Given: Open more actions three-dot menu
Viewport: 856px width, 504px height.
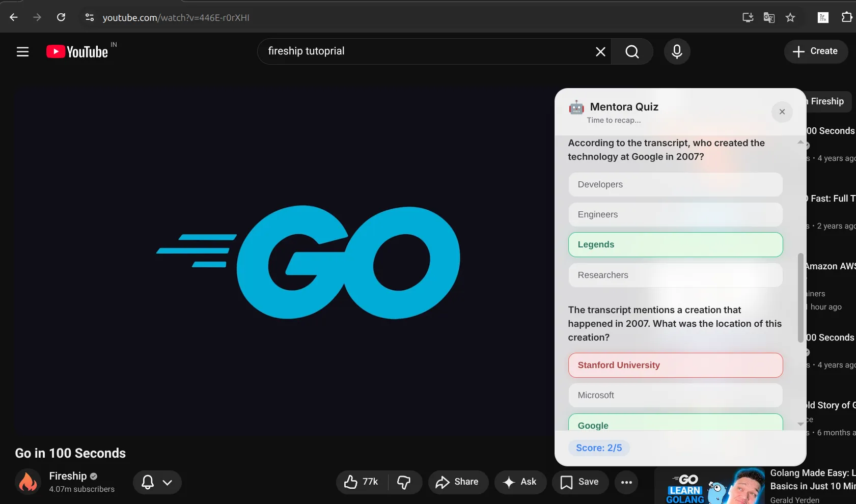Looking at the screenshot, I should point(626,482).
